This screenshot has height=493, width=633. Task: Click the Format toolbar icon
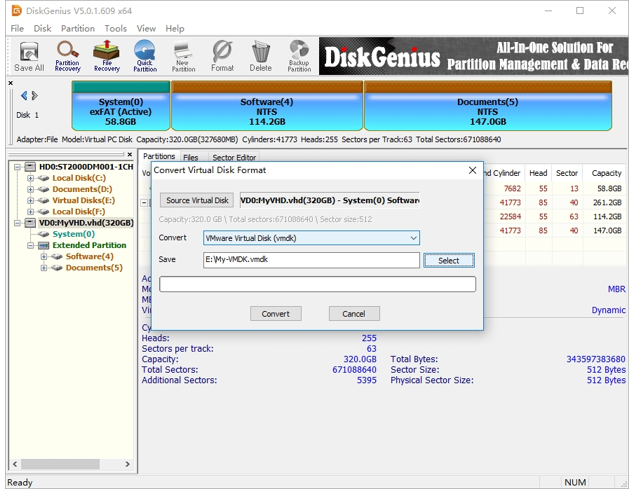tap(222, 55)
